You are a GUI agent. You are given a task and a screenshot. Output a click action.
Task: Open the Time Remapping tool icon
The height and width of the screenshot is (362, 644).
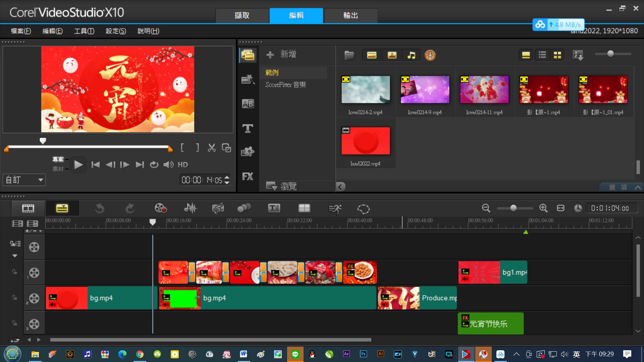(335, 209)
